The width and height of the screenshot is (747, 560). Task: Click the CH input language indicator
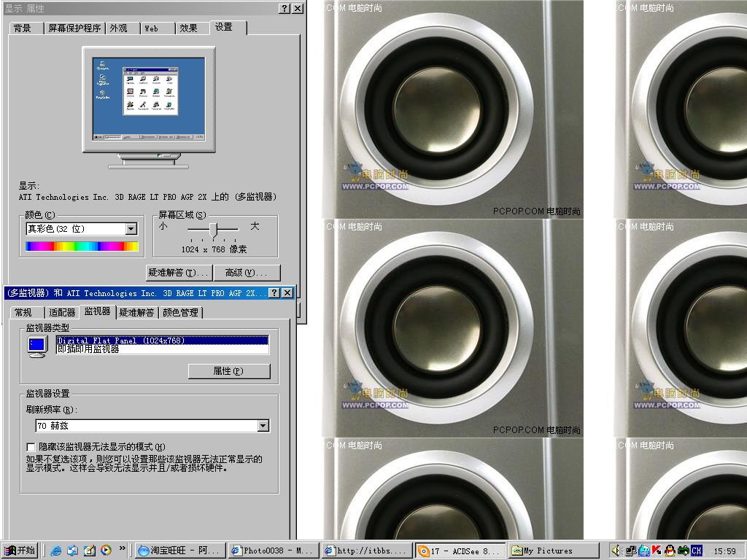(x=697, y=551)
